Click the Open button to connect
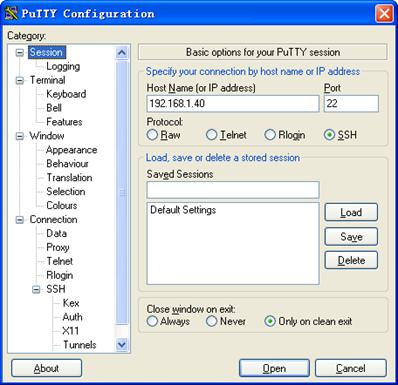Viewport: 398px width, 385px height. [x=274, y=368]
